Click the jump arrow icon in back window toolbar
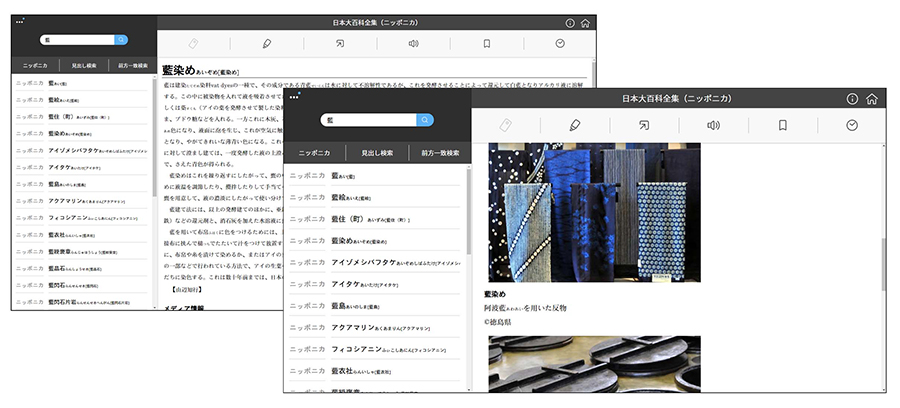 pos(340,44)
